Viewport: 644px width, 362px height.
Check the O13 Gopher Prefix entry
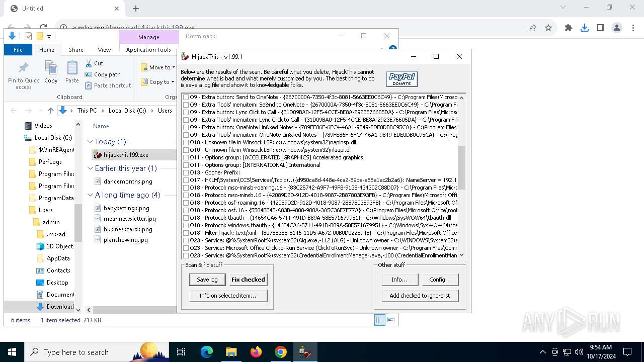[x=186, y=172]
